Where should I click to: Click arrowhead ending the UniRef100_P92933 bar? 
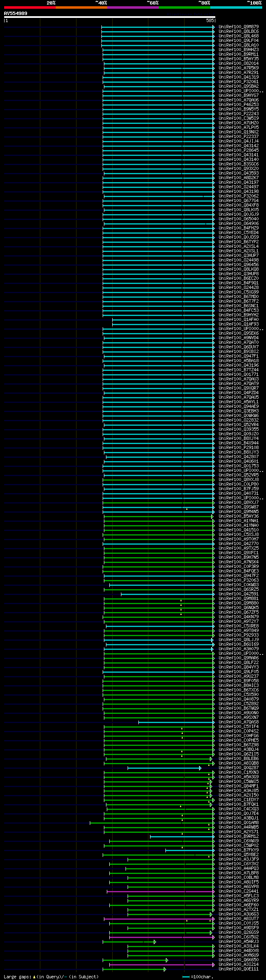tap(214, 635)
